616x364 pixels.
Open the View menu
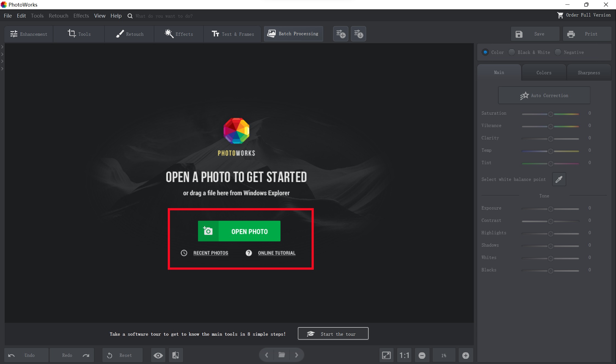coord(100,16)
